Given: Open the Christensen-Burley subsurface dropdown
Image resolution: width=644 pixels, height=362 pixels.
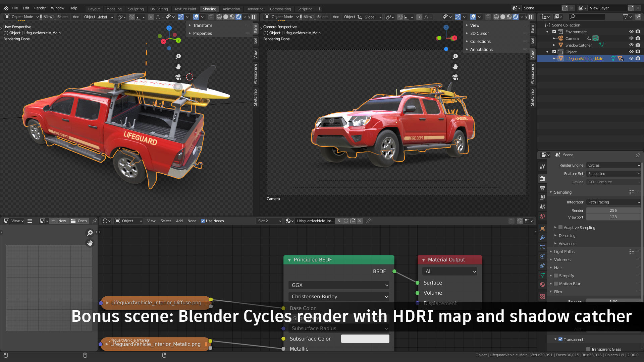Looking at the screenshot, I should click(339, 297).
